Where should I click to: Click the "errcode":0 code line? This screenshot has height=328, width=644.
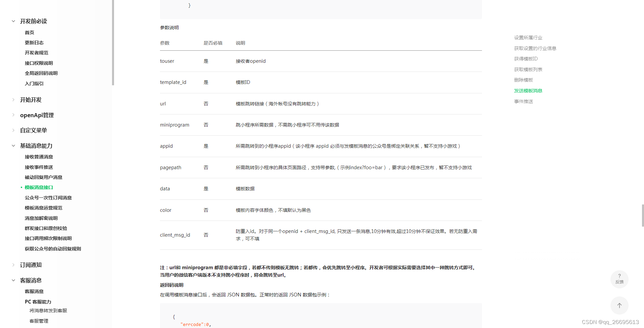(x=196, y=324)
